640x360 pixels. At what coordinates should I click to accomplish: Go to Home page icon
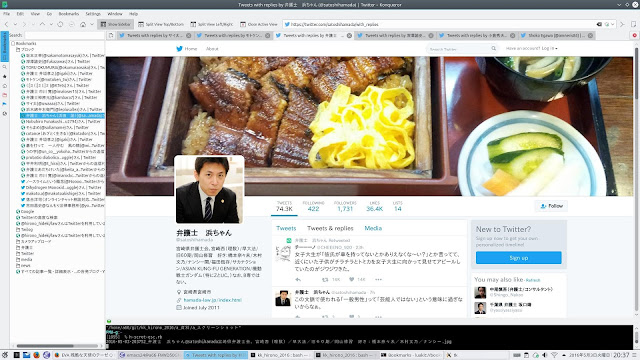coord(83,24)
